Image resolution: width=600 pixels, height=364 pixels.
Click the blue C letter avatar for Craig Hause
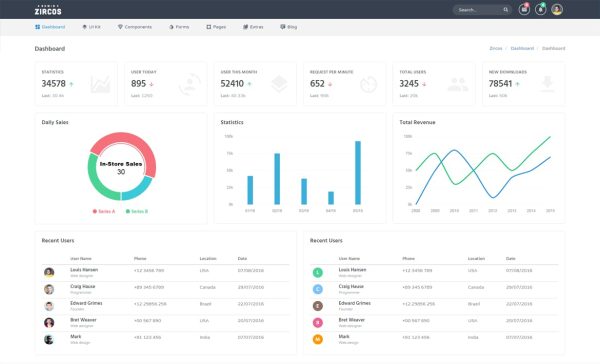click(318, 289)
